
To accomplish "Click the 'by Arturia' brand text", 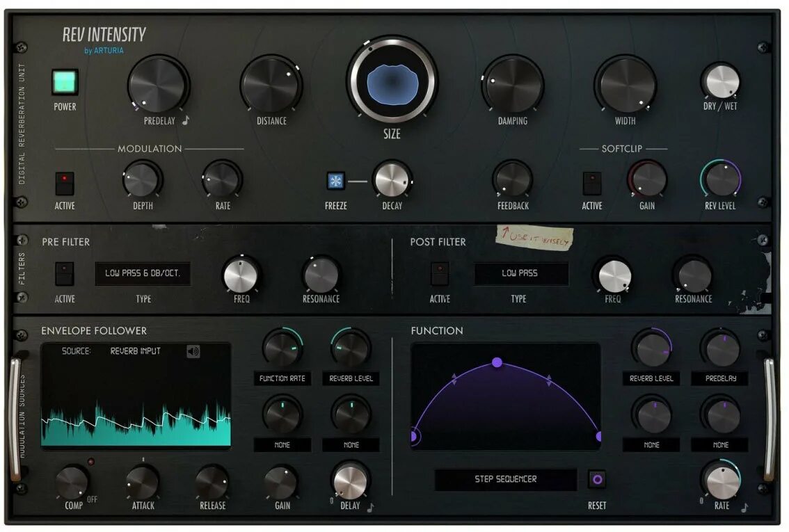I will point(104,50).
